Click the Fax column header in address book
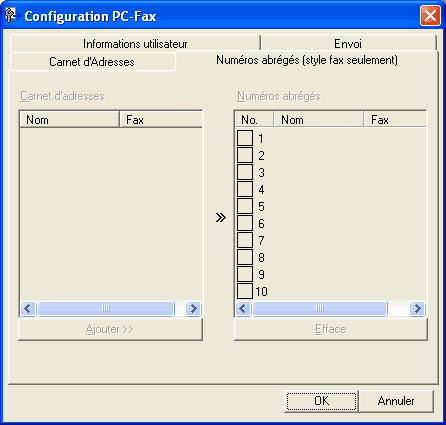446x425 pixels. point(161,120)
